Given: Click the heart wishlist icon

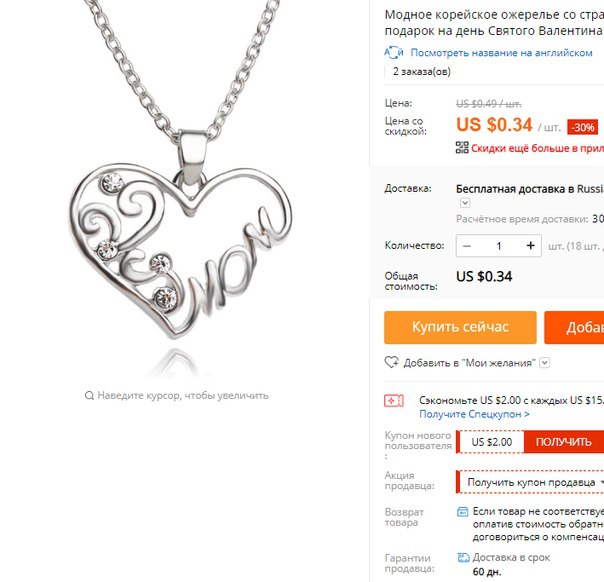Looking at the screenshot, I should click(x=391, y=362).
